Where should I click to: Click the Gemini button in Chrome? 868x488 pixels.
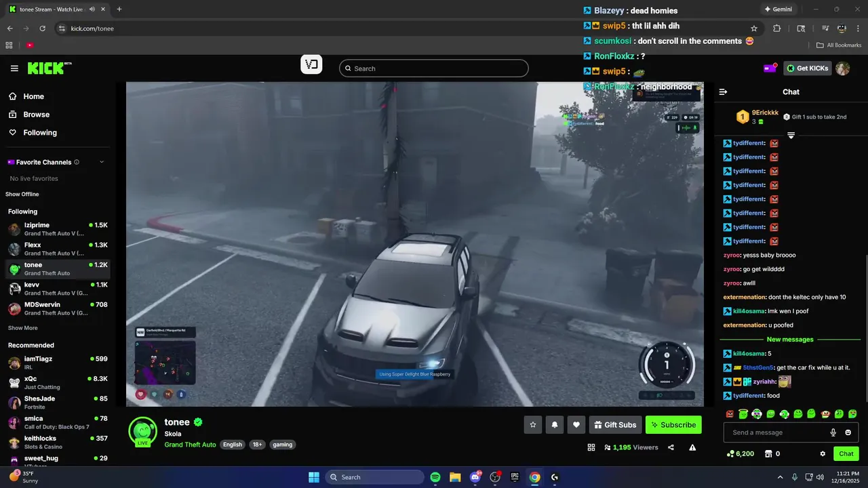[778, 9]
